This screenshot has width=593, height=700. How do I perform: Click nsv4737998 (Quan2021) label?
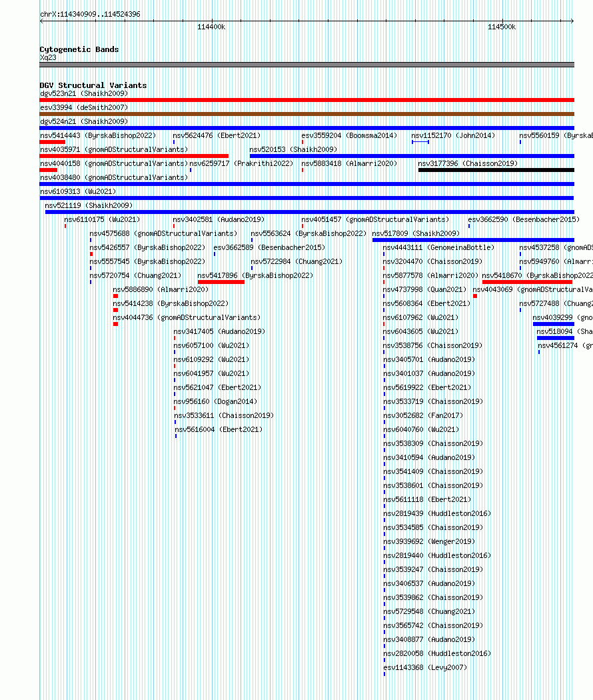coord(425,289)
